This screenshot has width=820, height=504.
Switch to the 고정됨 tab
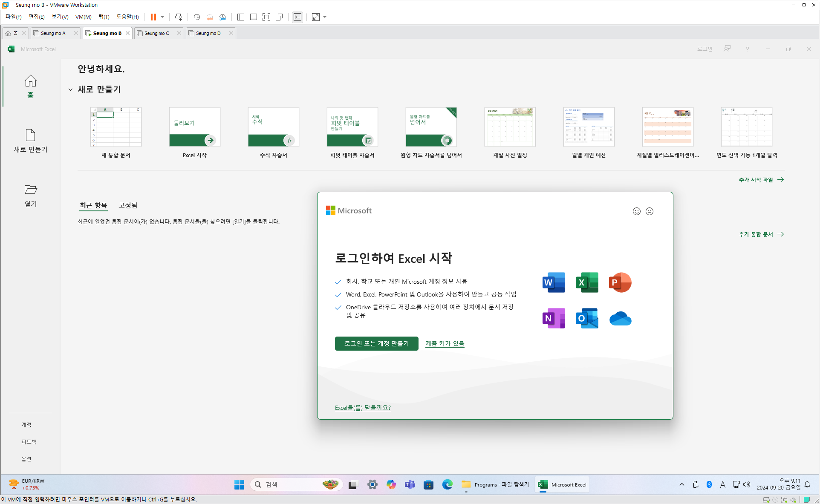[x=128, y=205]
